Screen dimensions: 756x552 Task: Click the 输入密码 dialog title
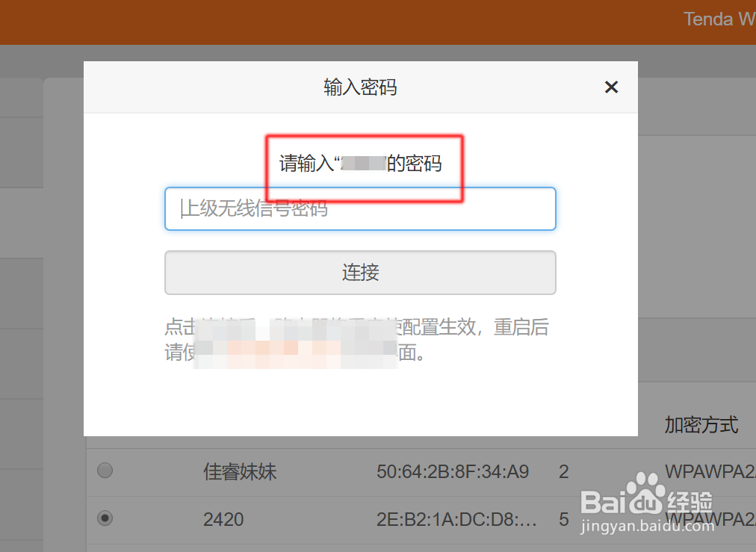click(x=360, y=87)
